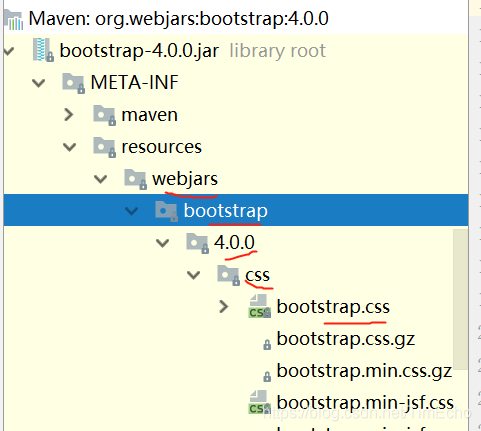Screen dimensions: 481x431
Task: Click the webjars folder icon
Action: 136,179
